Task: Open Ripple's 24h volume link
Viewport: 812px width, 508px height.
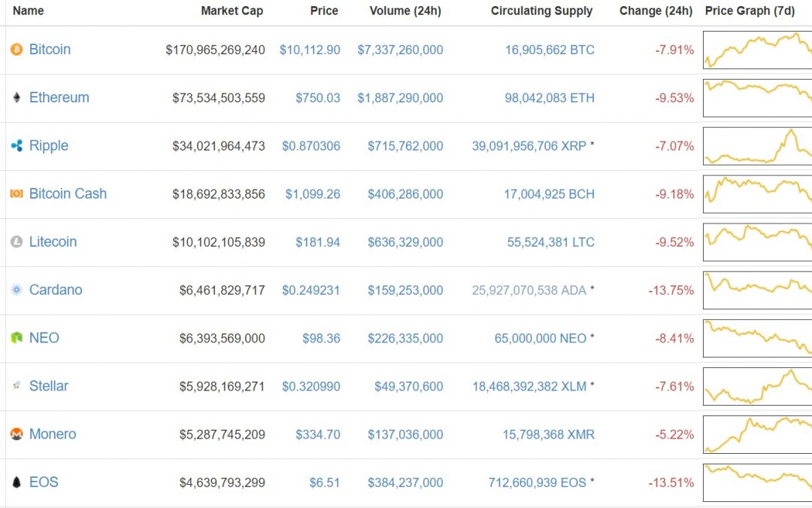Action: click(405, 145)
